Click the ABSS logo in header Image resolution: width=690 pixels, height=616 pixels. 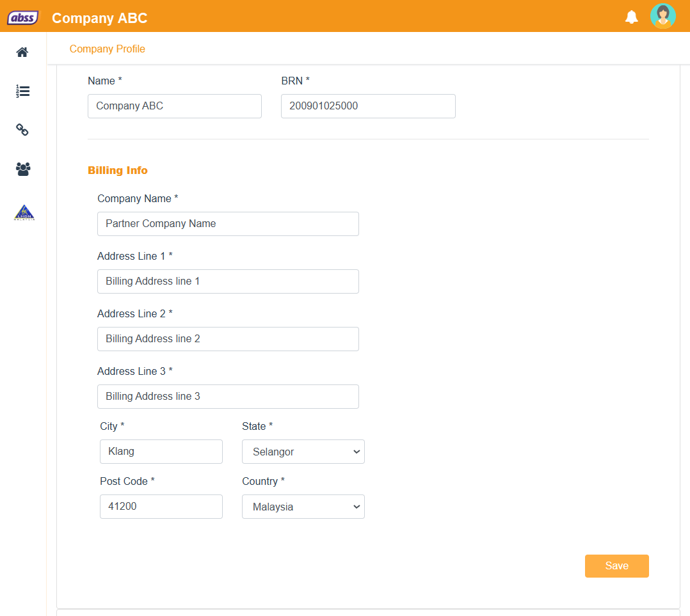coord(22,18)
